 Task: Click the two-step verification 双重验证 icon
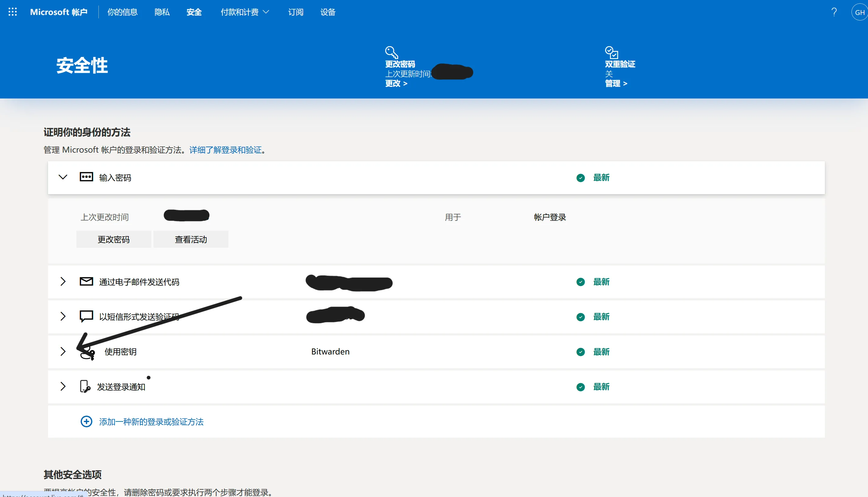tap(611, 52)
